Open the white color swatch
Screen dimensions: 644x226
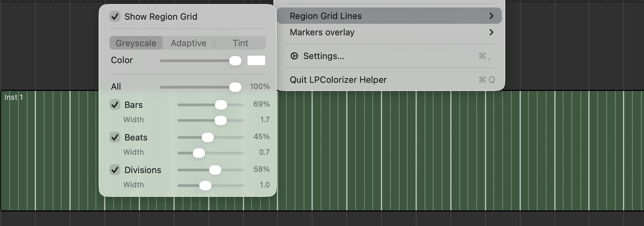[256, 60]
